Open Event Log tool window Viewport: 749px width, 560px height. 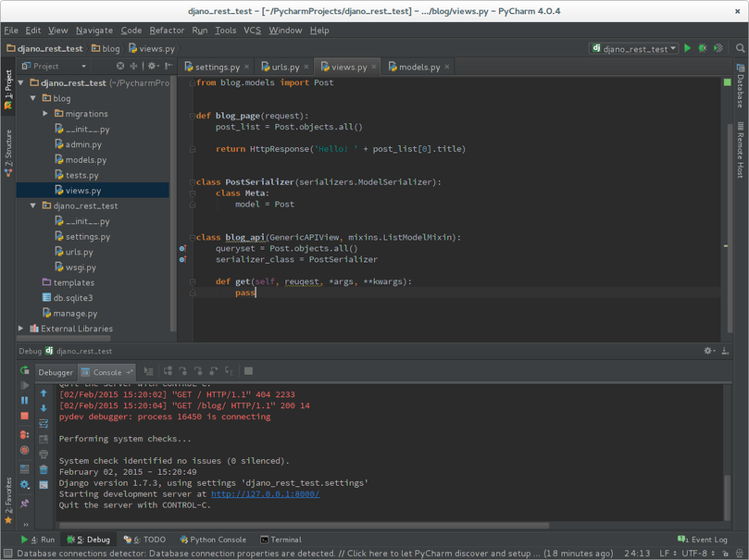pos(703,540)
